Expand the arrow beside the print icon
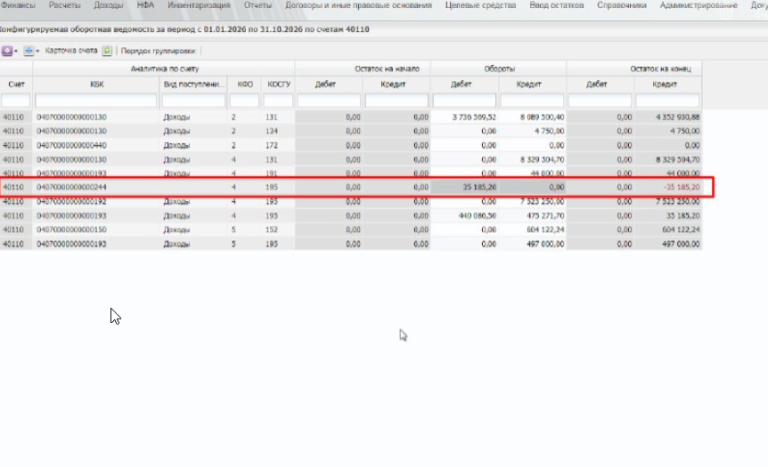Screen dimensions: 768x467 [38, 51]
